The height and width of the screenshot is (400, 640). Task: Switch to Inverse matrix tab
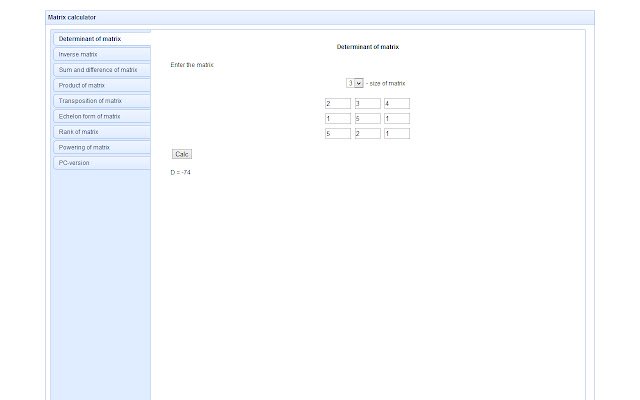[x=102, y=54]
